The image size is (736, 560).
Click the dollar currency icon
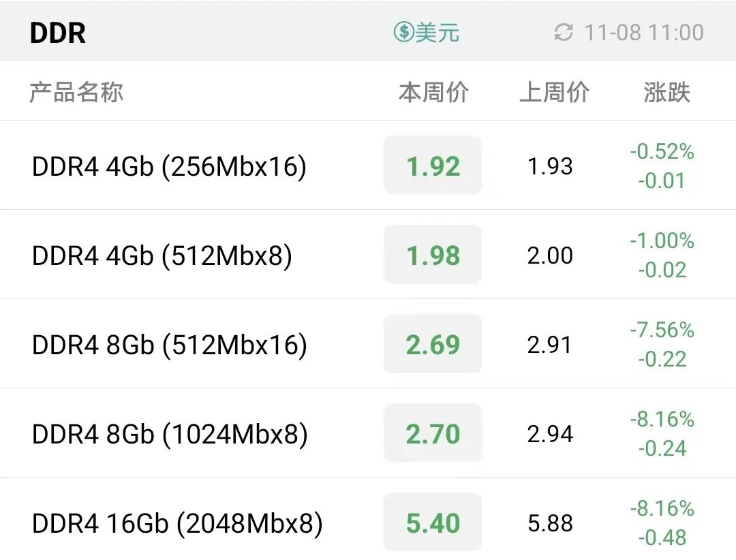[403, 32]
